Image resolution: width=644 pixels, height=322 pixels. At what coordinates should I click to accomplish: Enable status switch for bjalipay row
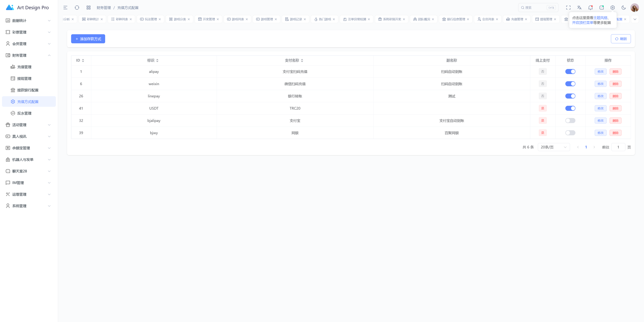[570, 121]
